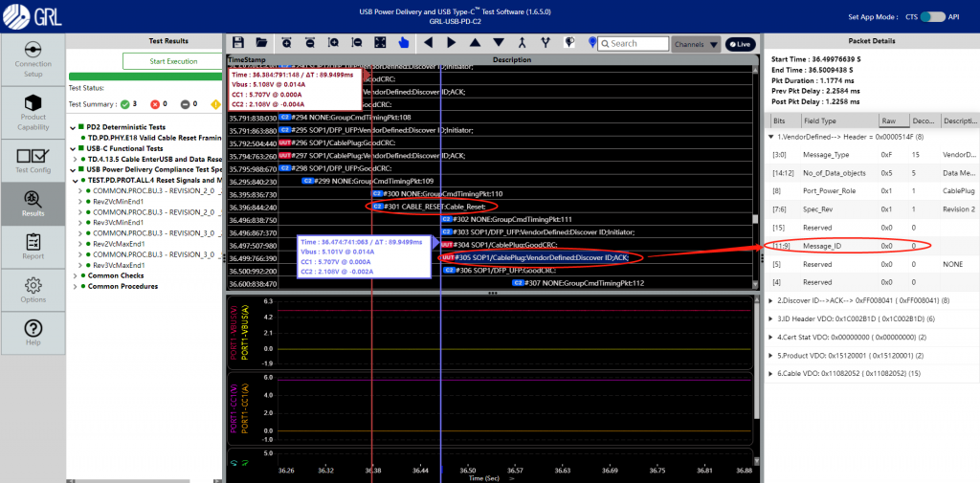Click the fit-to-screen zoom icon
This screenshot has height=483, width=980.
coord(380,43)
